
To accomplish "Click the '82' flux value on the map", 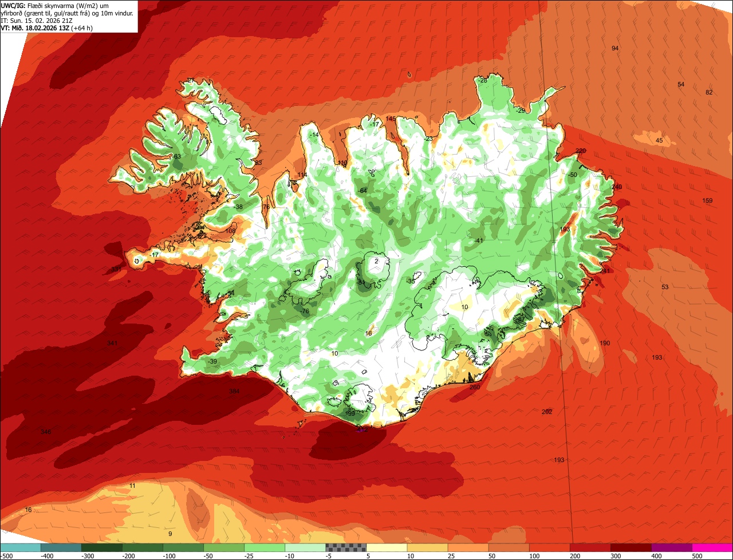I will pyautogui.click(x=709, y=92).
